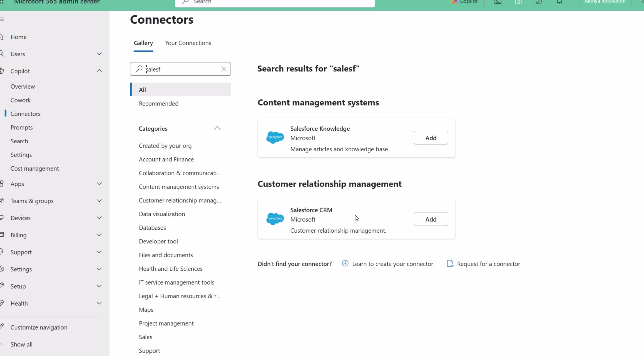Click the hamburger navigation menu icon
The width and height of the screenshot is (644, 356).
(x=2, y=19)
